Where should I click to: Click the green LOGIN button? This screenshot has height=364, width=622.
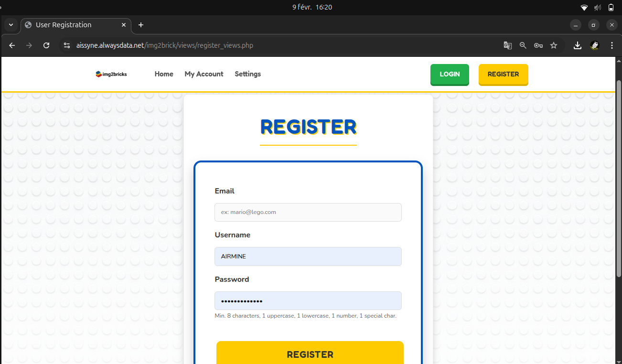450,75
